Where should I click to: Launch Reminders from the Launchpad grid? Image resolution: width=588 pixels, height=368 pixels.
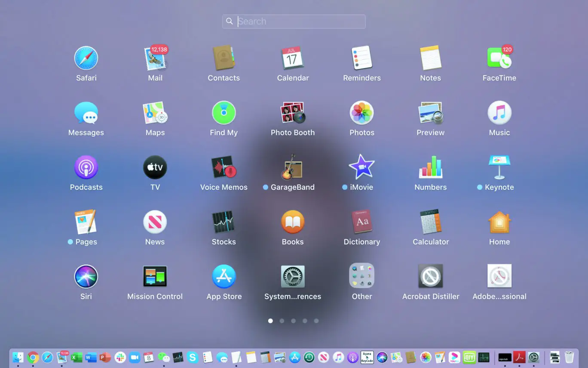pos(362,58)
